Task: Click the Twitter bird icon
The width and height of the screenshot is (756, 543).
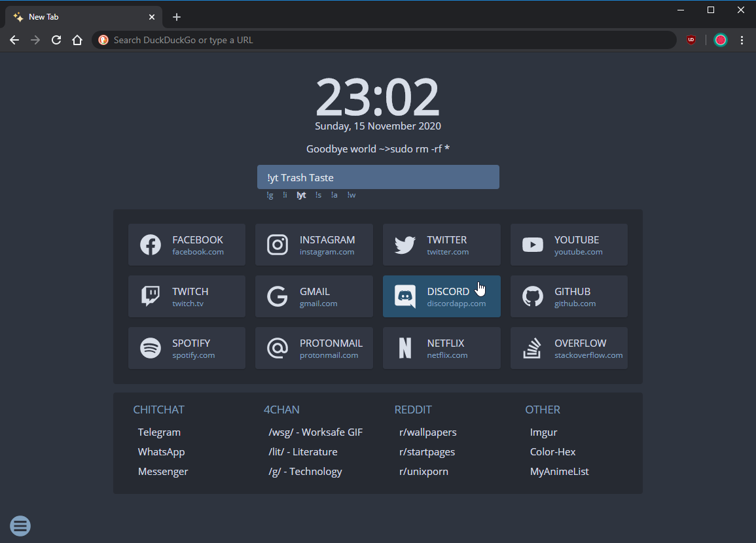Action: pyautogui.click(x=405, y=245)
